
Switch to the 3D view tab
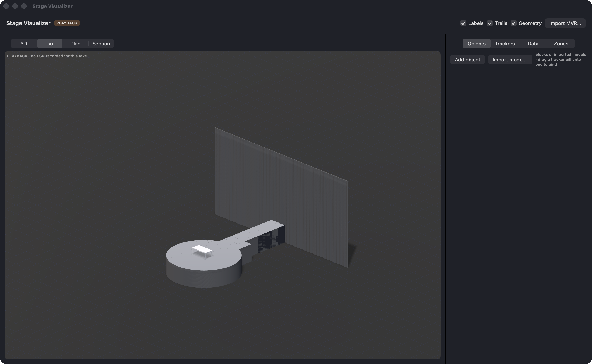24,44
